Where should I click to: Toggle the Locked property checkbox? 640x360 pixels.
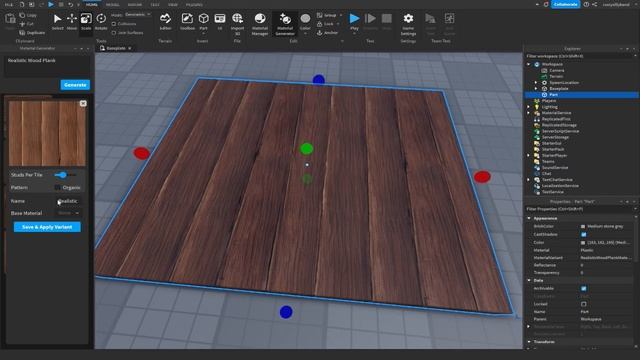coord(584,304)
